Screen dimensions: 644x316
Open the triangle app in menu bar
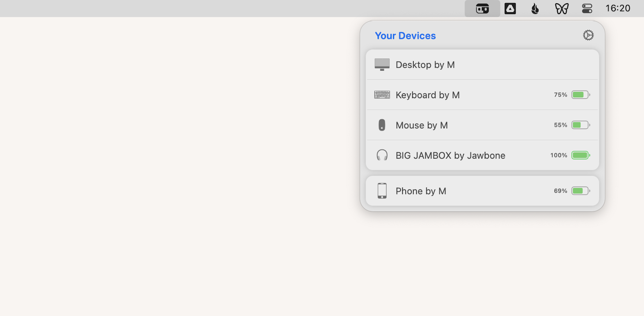tap(510, 8)
